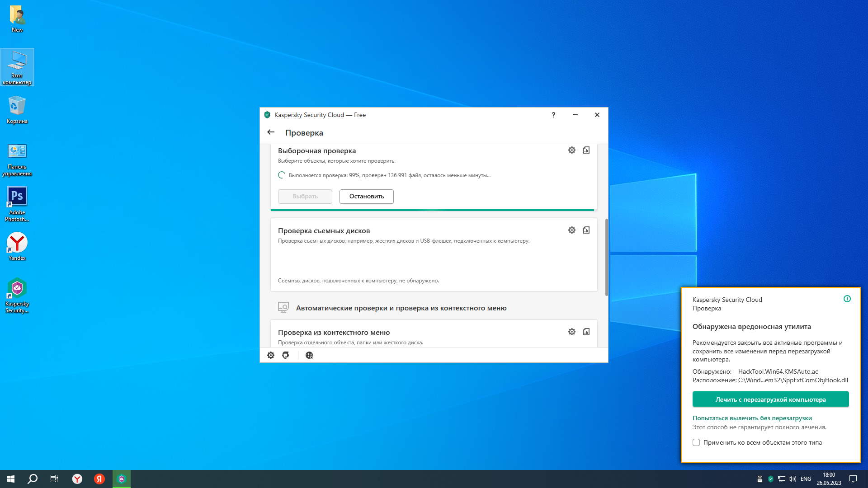Click the scan window vertical scrollbar
This screenshot has width=868, height=488.
(606, 258)
